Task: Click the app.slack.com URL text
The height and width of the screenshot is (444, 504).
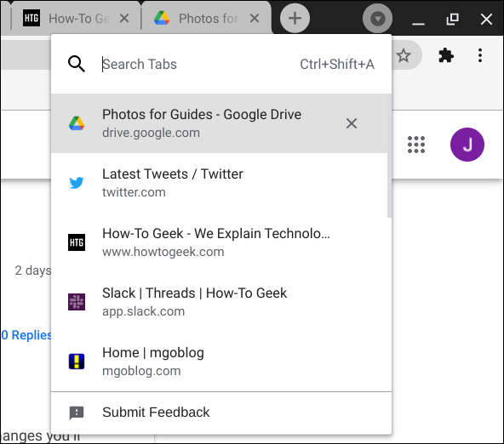Action: click(x=143, y=311)
